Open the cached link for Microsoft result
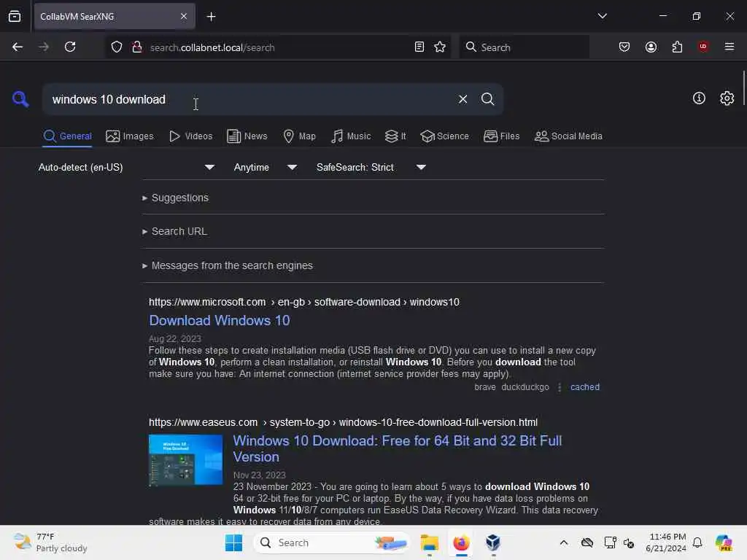 click(x=585, y=387)
